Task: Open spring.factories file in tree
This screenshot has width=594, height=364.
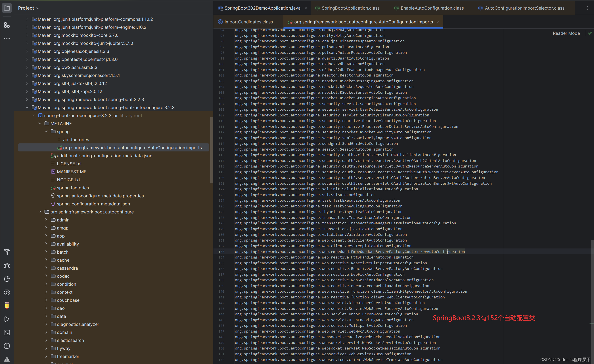Action: (x=73, y=188)
